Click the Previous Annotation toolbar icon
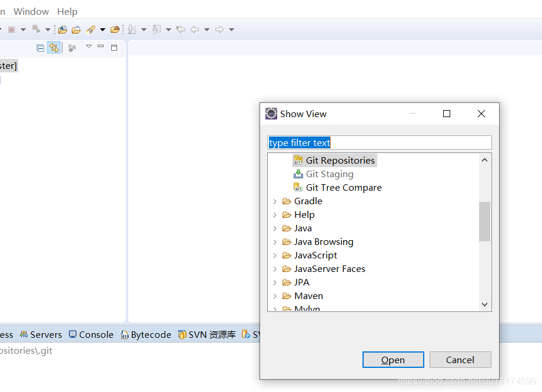This screenshot has width=542, height=392. tap(157, 30)
